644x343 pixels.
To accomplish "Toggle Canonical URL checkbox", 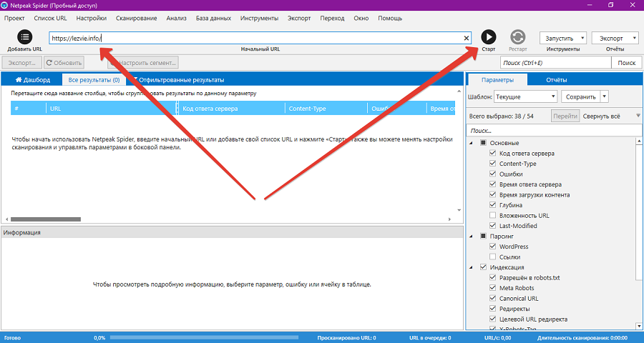I will (492, 298).
